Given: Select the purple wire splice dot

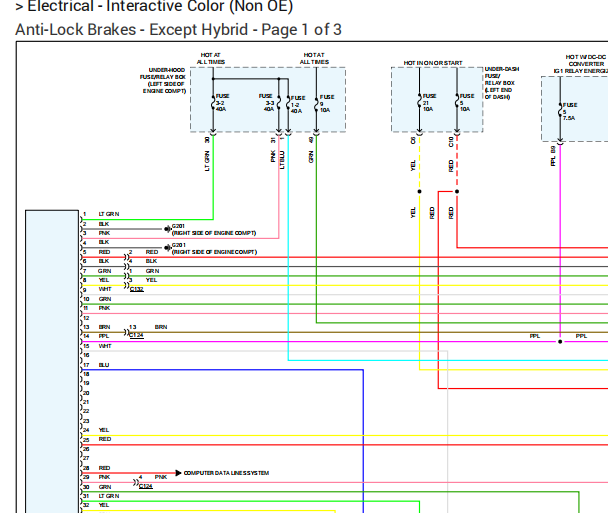Looking at the screenshot, I should click(x=560, y=342).
